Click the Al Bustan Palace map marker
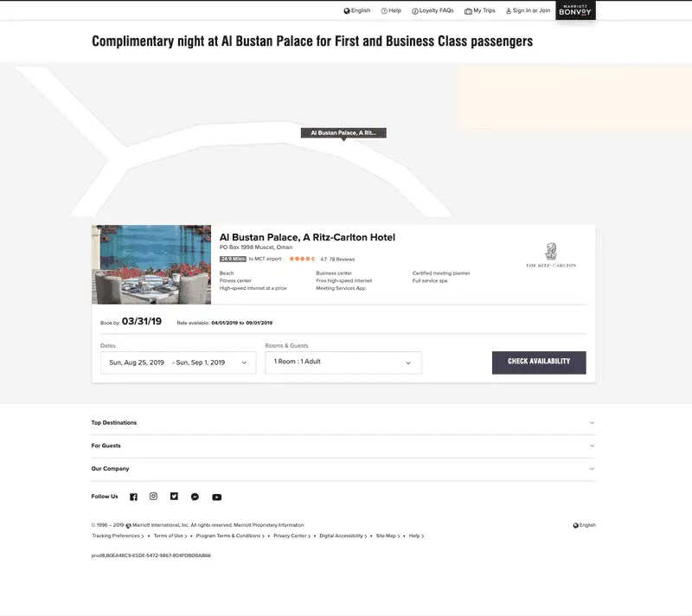 (x=343, y=133)
